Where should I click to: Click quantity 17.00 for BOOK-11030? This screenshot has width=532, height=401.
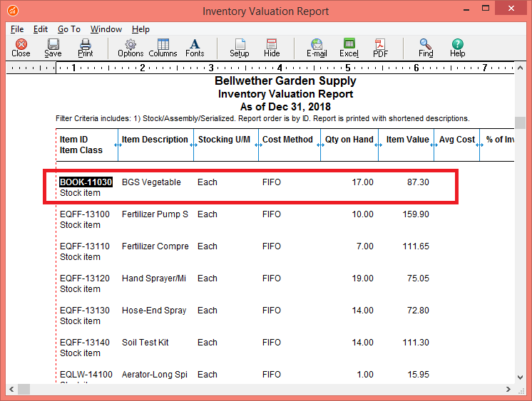pyautogui.click(x=362, y=182)
